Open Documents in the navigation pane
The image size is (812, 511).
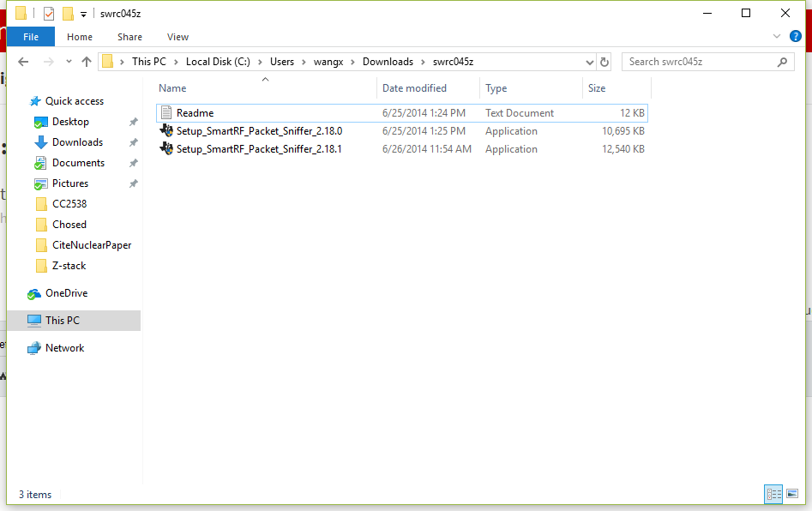tap(78, 163)
